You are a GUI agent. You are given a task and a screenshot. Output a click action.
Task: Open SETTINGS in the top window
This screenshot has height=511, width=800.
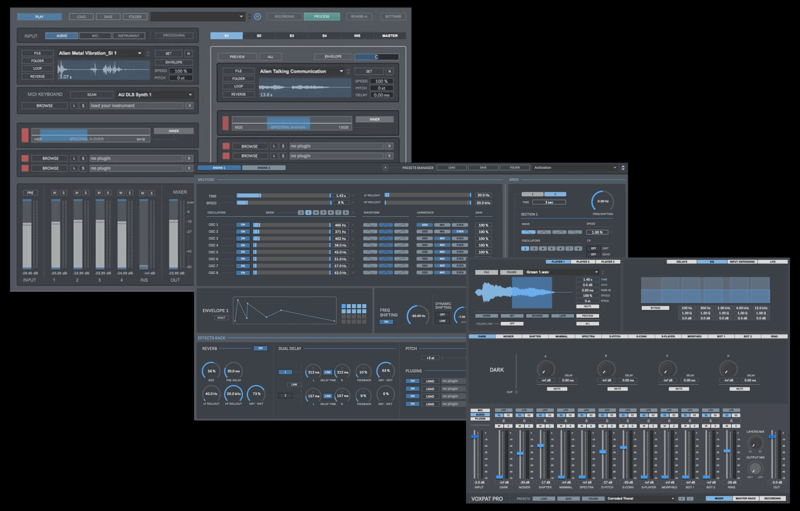(x=393, y=17)
